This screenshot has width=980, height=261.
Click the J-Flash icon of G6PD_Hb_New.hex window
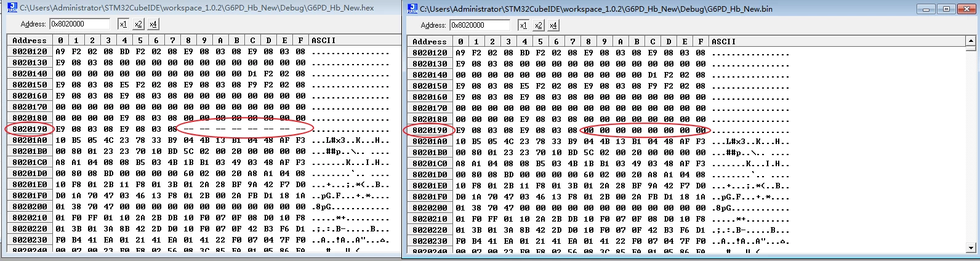point(11,8)
